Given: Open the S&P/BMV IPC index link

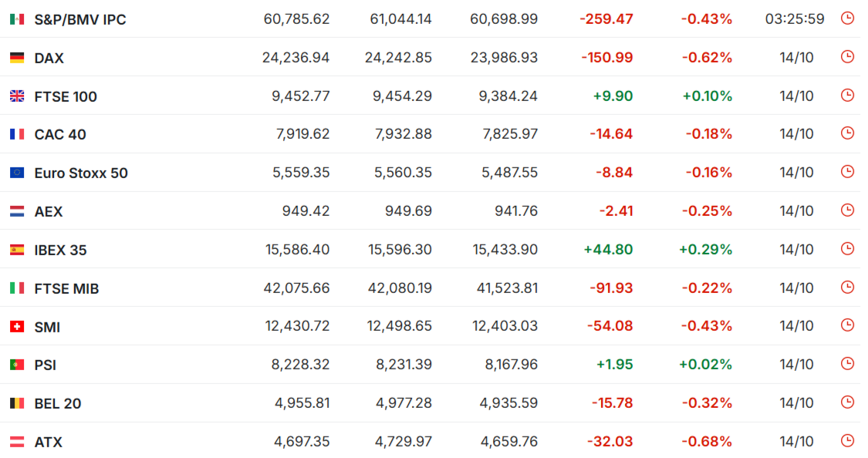Looking at the screenshot, I should tap(80, 19).
